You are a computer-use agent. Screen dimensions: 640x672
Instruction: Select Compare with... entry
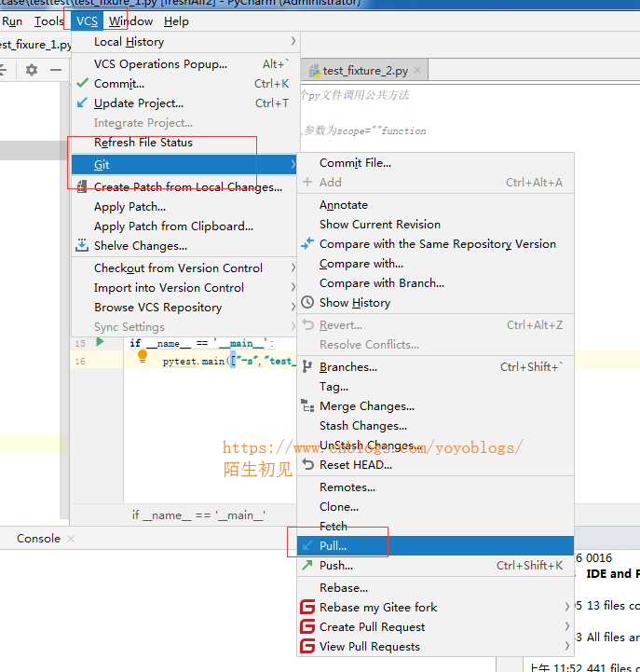pos(435,263)
